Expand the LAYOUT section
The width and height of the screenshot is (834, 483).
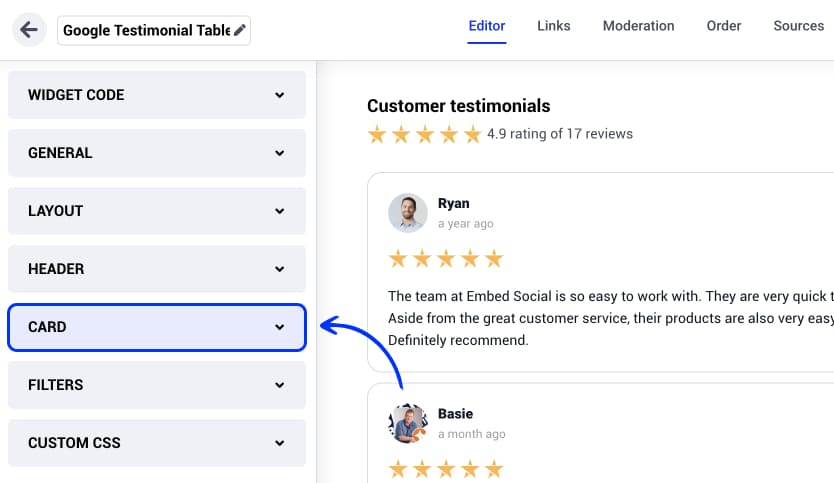(157, 211)
